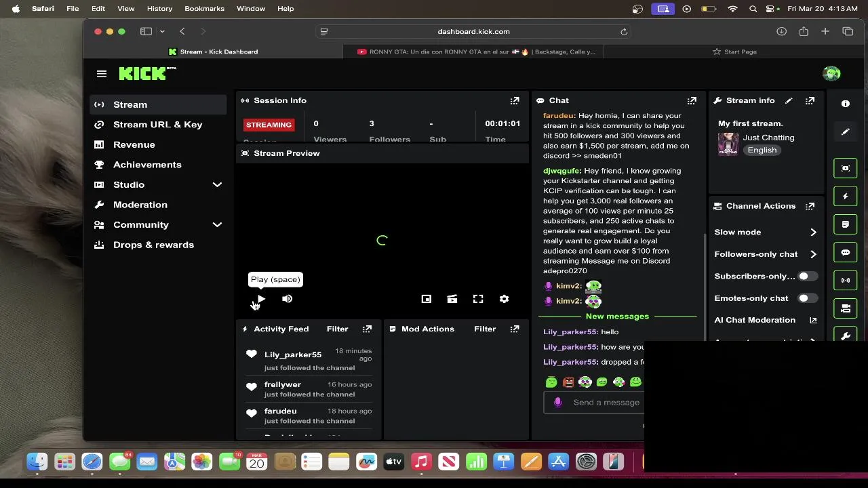This screenshot has width=868, height=488.
Task: Toggle the Mod Actions note icon in right toolbar
Action: click(846, 224)
